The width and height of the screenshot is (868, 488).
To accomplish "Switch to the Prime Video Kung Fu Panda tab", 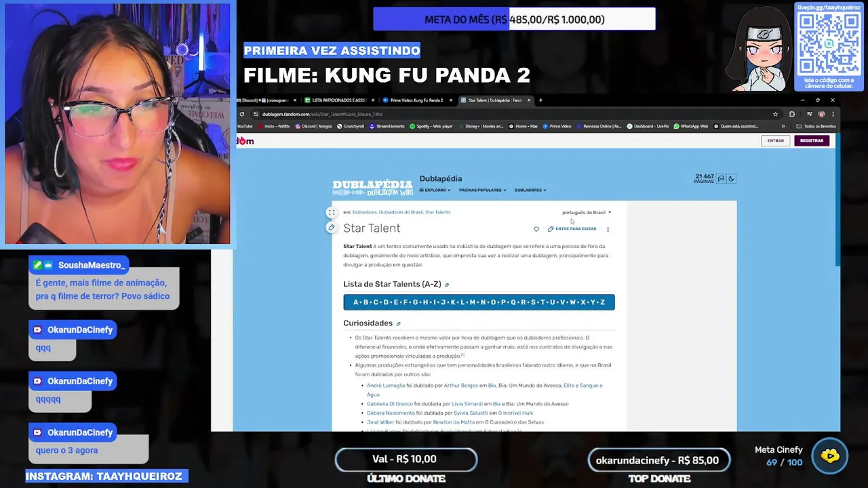I will (416, 100).
